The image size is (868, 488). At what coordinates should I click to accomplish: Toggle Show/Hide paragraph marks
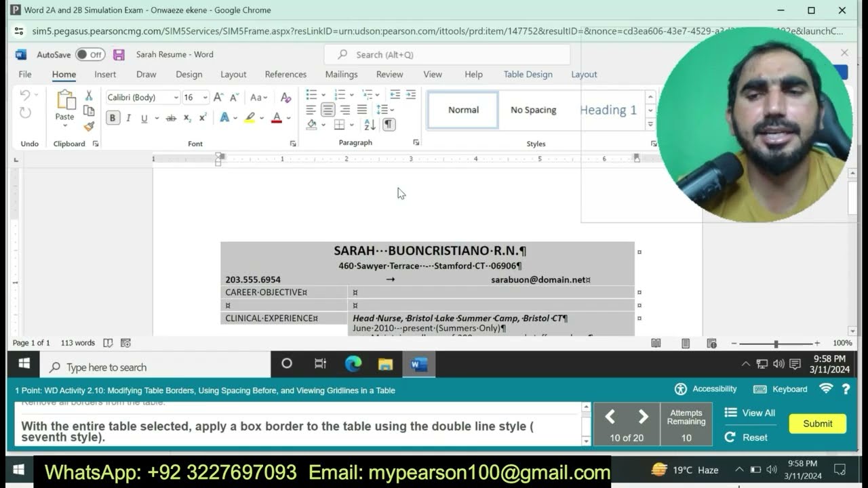click(x=389, y=125)
